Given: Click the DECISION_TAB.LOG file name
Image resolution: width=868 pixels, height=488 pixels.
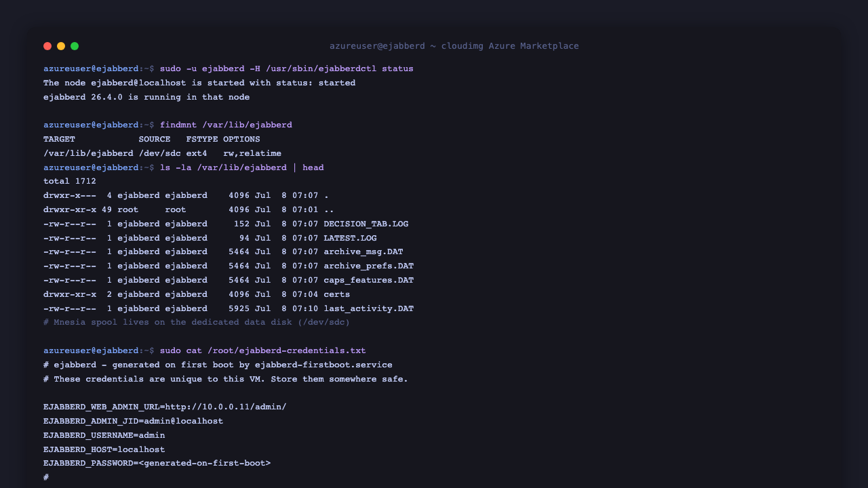Looking at the screenshot, I should 366,224.
